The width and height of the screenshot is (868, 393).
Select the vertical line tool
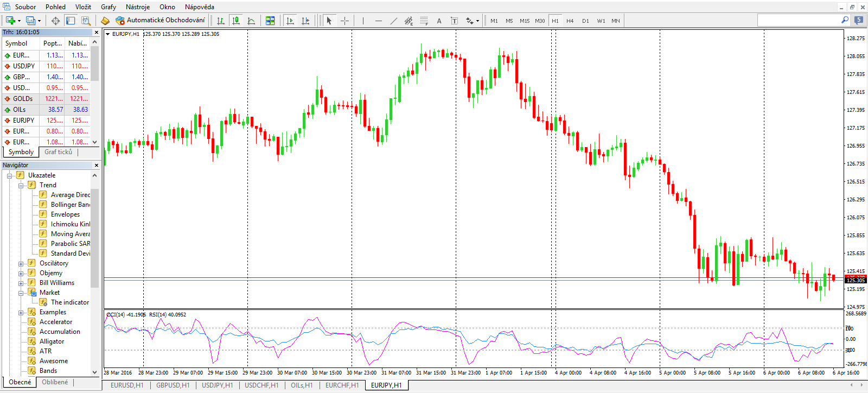(363, 21)
